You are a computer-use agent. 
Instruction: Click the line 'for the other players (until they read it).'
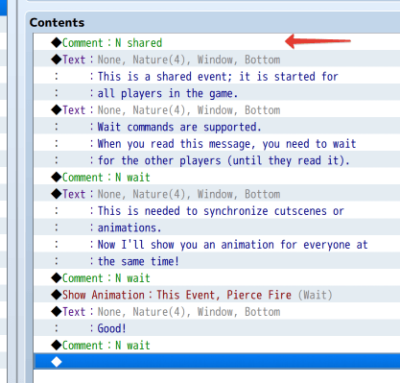point(217,160)
